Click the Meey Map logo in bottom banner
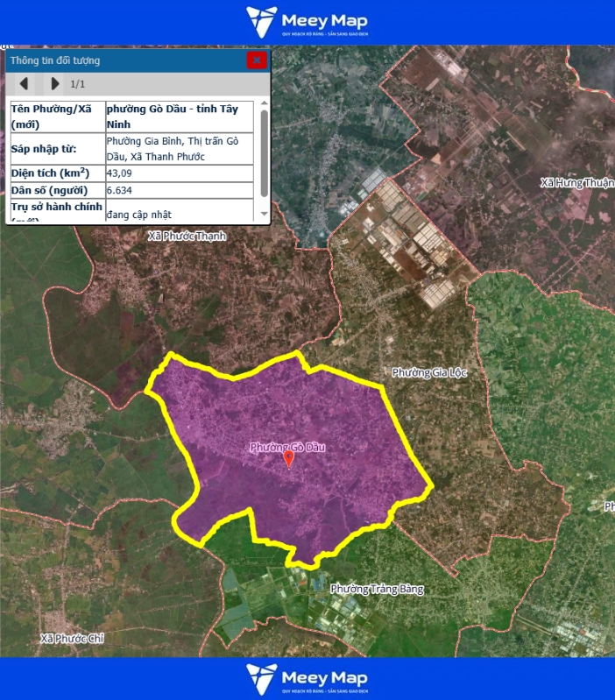615x700 pixels. 307,679
